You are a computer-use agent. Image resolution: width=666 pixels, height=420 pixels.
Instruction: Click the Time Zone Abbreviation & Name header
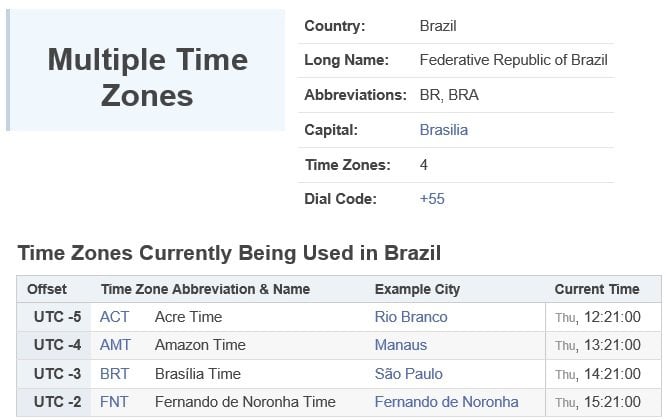(x=205, y=289)
